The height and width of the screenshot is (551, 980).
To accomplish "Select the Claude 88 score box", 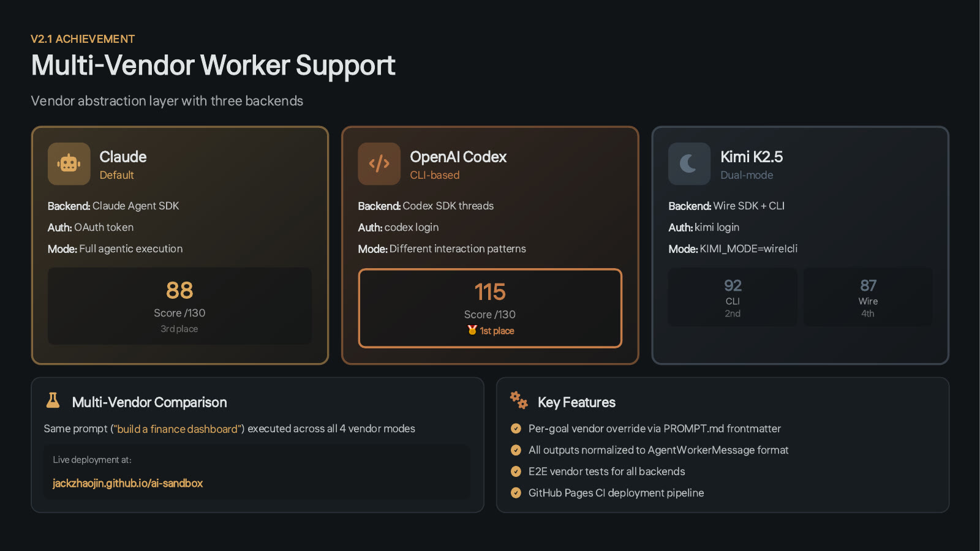I will coord(179,306).
